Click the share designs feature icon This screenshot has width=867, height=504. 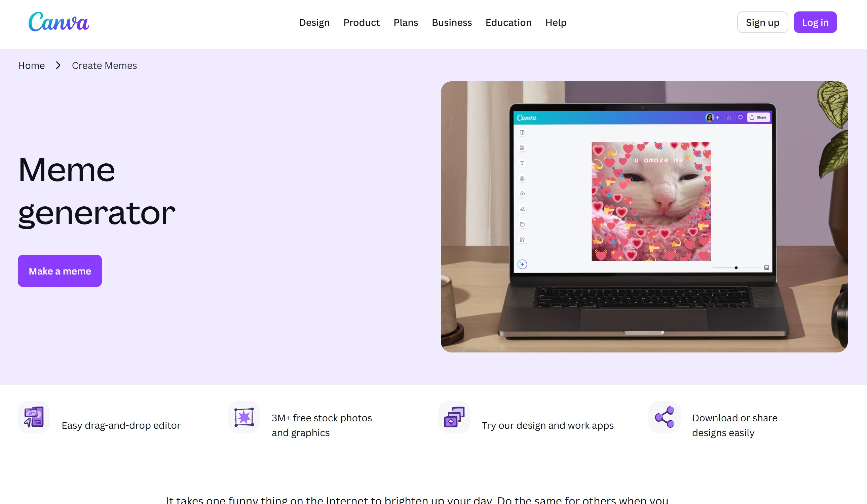664,417
